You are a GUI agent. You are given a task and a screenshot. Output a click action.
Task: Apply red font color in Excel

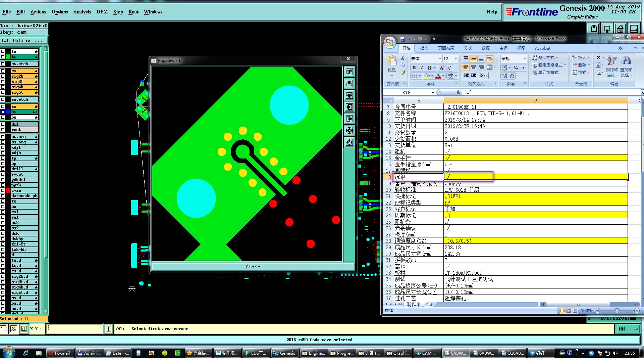click(438, 76)
